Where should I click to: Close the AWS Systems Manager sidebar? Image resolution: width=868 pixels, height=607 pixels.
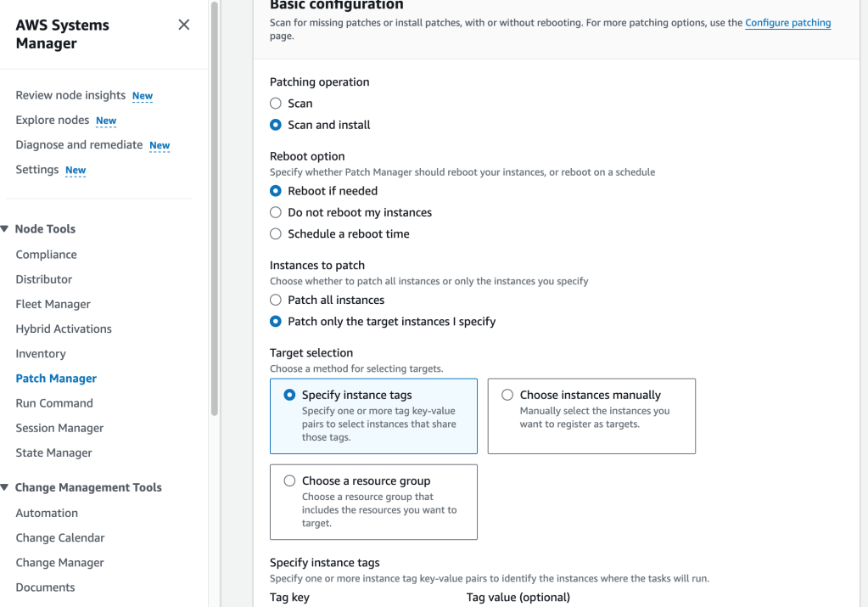click(183, 25)
